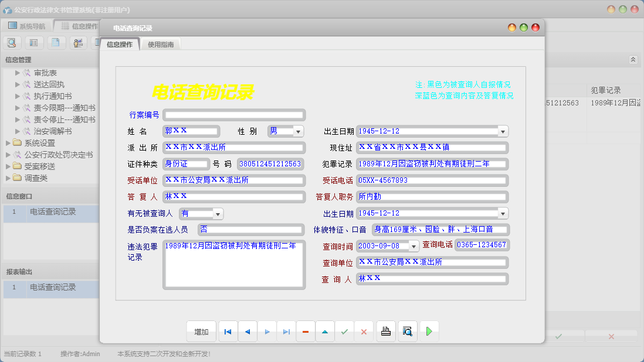Open the 性别 dropdown

click(x=298, y=131)
